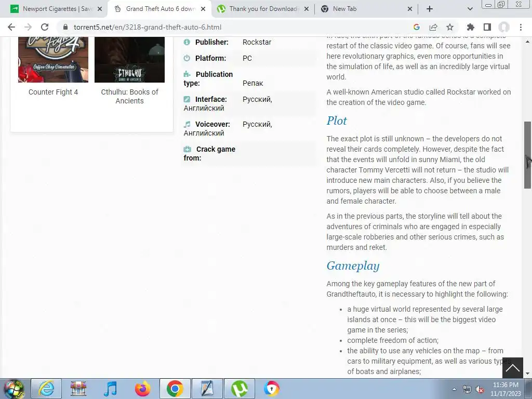Select the Chrome taskbar icon
The height and width of the screenshot is (399, 532).
tap(175, 389)
